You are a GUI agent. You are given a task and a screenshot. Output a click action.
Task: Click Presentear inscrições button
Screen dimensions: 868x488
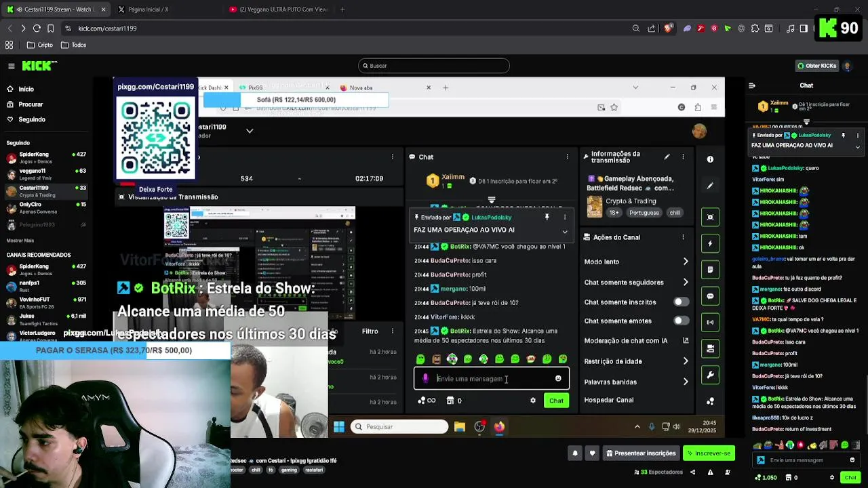pos(640,453)
